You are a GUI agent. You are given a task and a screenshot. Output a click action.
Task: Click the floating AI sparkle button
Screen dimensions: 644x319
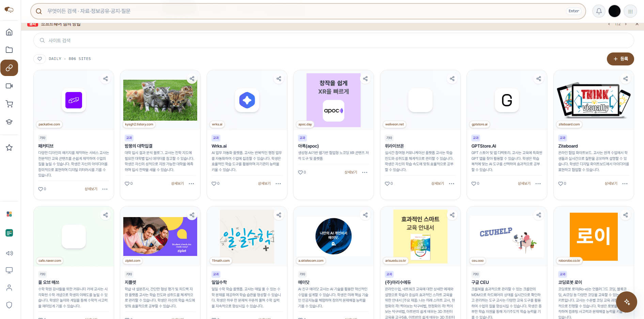tap(627, 302)
